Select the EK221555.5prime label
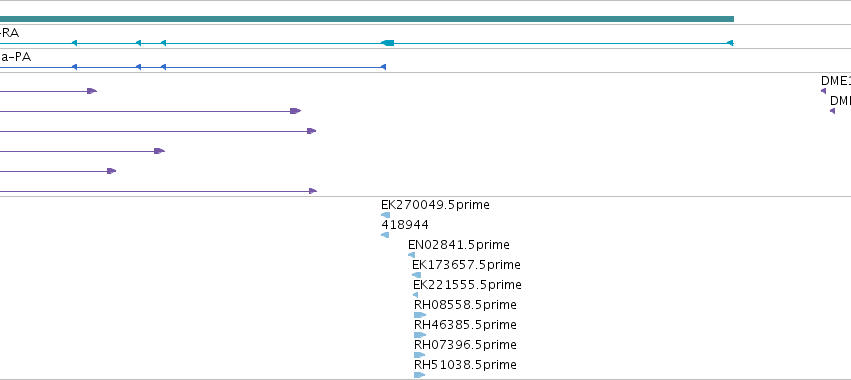Viewport: 851px width, 380px height. [x=467, y=285]
